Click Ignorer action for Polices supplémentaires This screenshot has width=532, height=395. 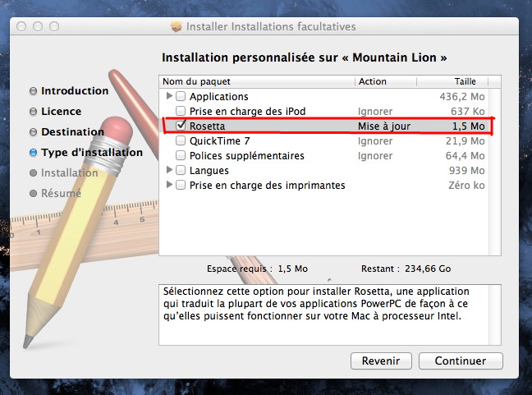pos(375,156)
